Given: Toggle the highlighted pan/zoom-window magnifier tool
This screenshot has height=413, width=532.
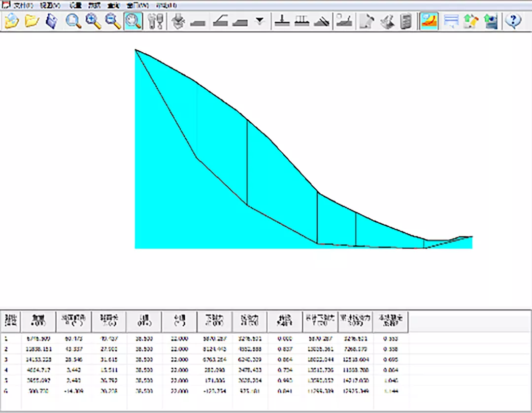Looking at the screenshot, I should [133, 21].
